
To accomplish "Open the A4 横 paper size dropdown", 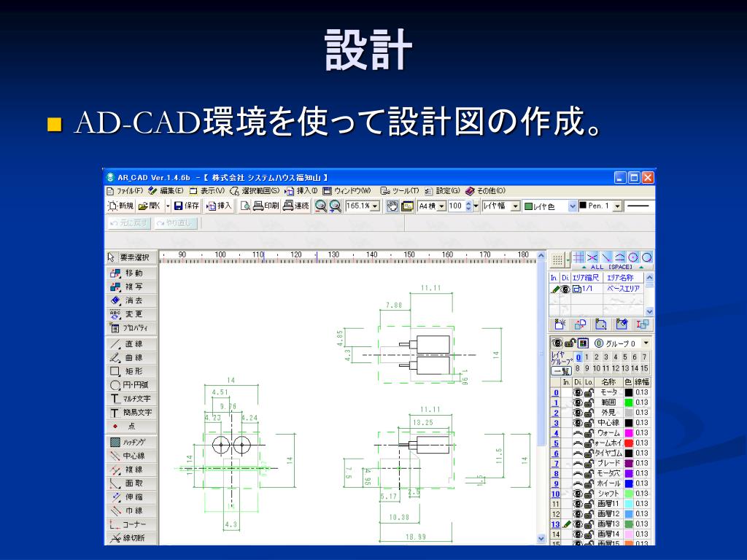I will click(x=441, y=206).
